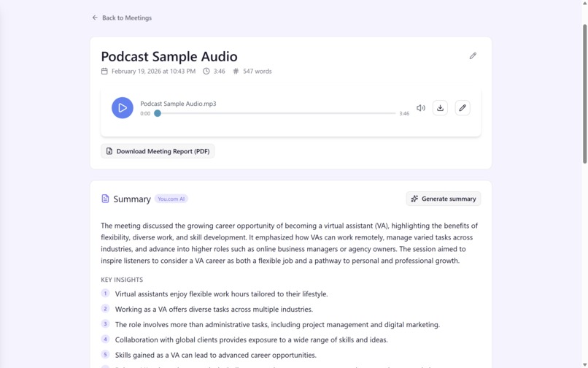The width and height of the screenshot is (588, 368).
Task: Play the Podcast Sample Audio recording
Action: (x=123, y=108)
